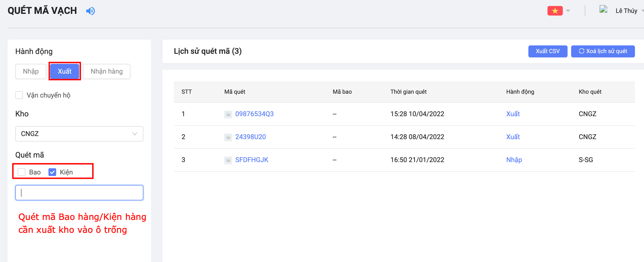The width and height of the screenshot is (644, 262).
Task: Open scanned code link 09876534Q3
Action: 254,114
